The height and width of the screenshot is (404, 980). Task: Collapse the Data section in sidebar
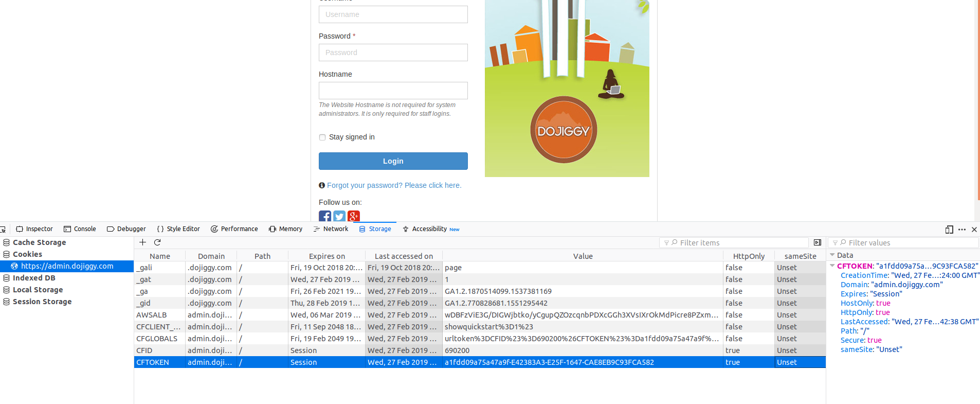click(832, 255)
